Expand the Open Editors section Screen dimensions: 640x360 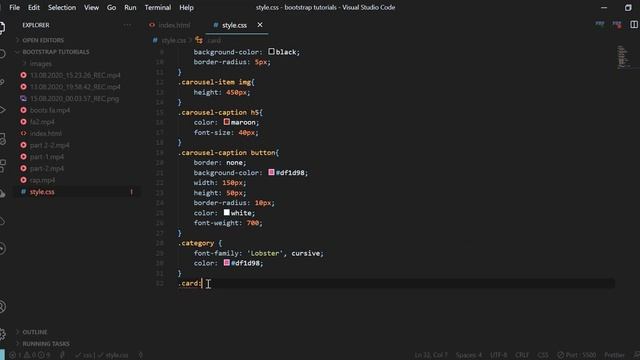tap(43, 40)
